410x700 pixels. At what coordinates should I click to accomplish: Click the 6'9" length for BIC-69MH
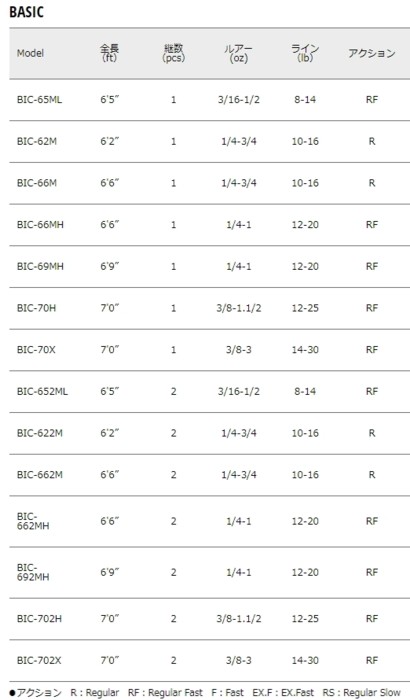[110, 267]
